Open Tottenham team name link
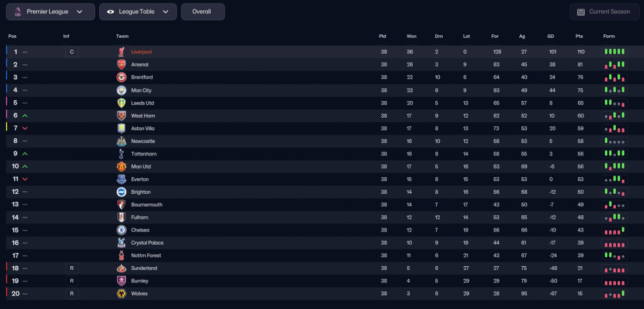 (144, 153)
